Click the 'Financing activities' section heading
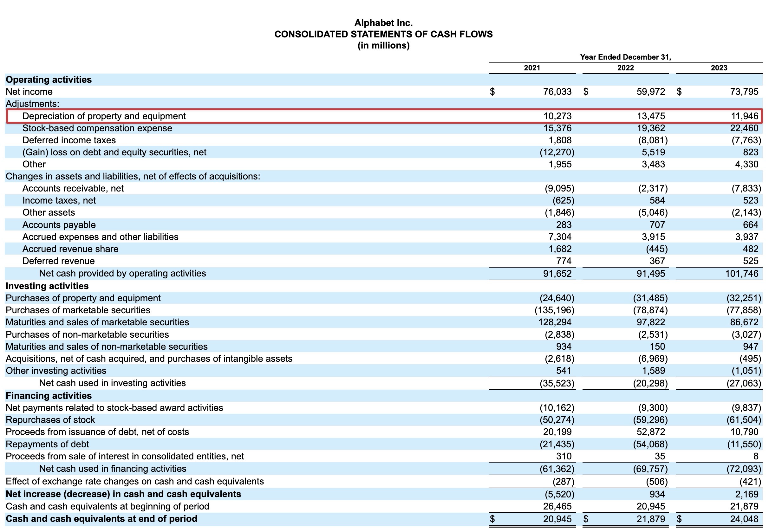This screenshot has height=532, width=769. pyautogui.click(x=49, y=396)
